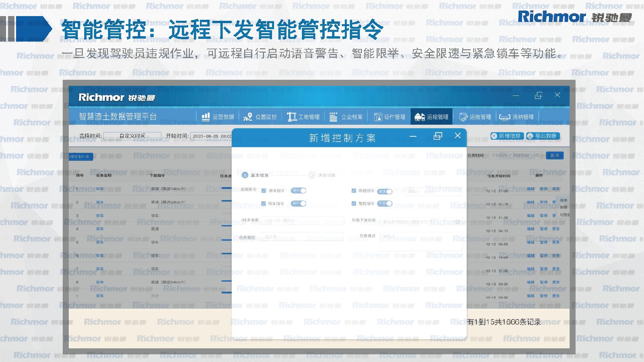Click the 任务时间 date range field
Image resolution: width=644 pixels, height=362 pixels.
[x=516, y=156]
